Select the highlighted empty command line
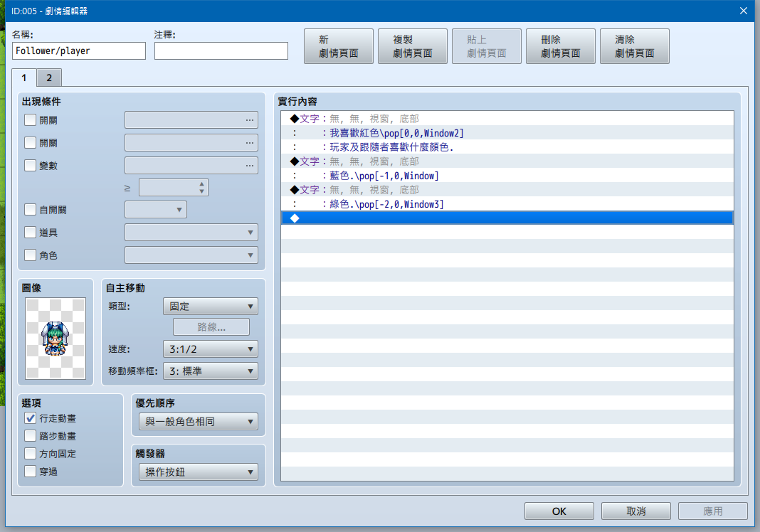This screenshot has width=760, height=532. point(507,218)
